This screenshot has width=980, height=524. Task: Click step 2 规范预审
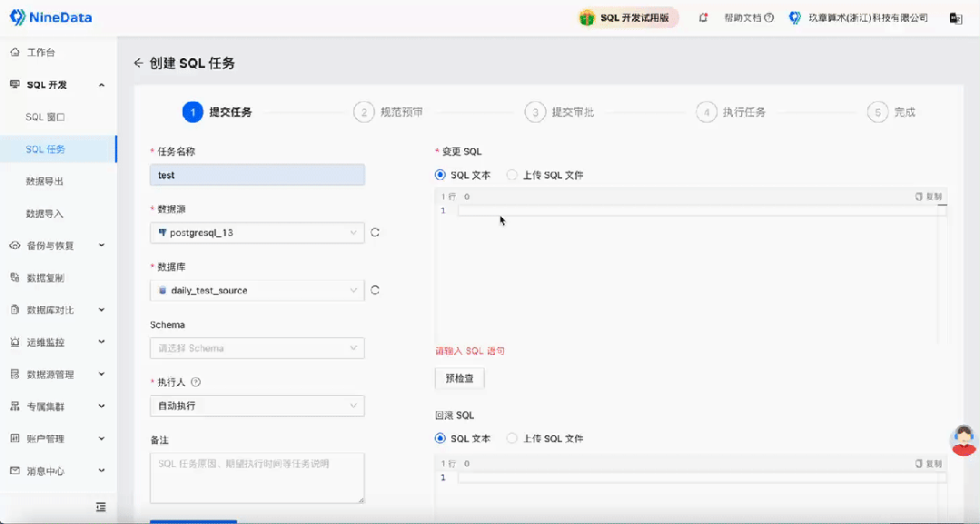point(388,113)
